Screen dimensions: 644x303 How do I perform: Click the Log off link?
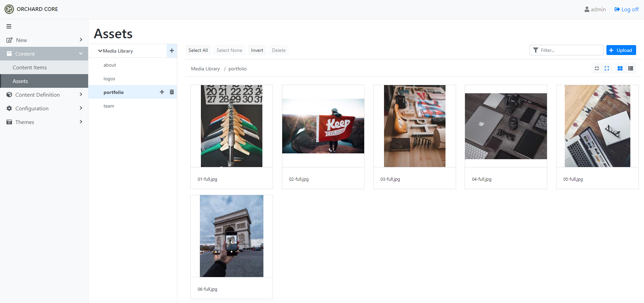click(627, 9)
